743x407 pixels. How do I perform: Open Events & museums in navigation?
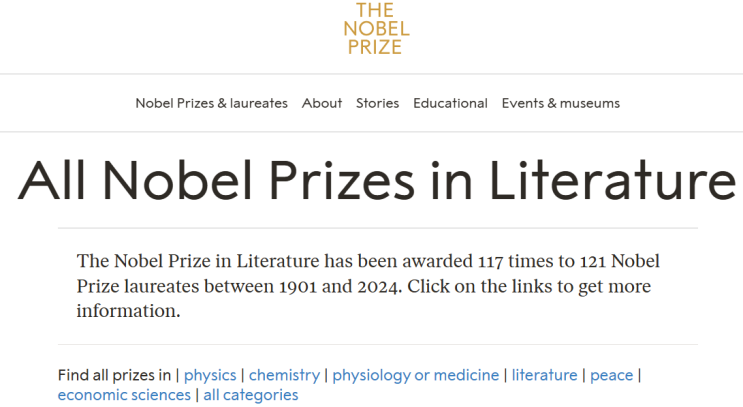click(560, 103)
